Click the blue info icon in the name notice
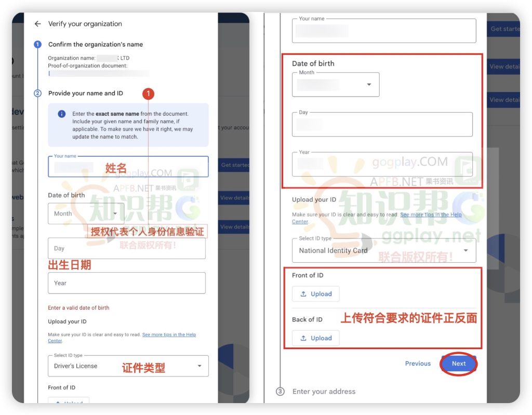The image size is (532, 415). point(61,114)
